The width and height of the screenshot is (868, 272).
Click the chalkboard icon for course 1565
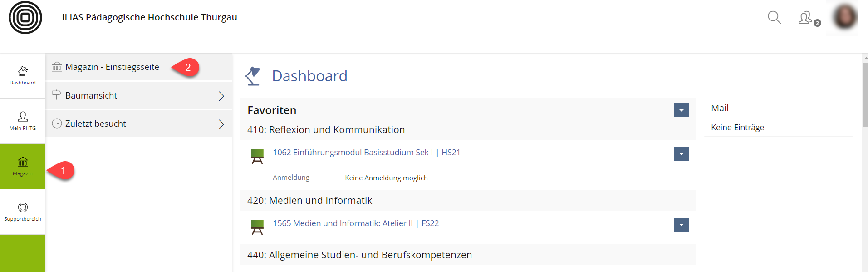click(257, 227)
